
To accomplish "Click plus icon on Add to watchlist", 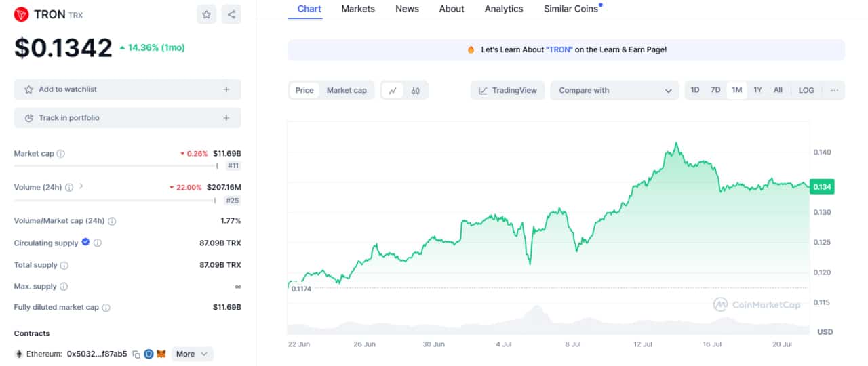I will coord(226,89).
